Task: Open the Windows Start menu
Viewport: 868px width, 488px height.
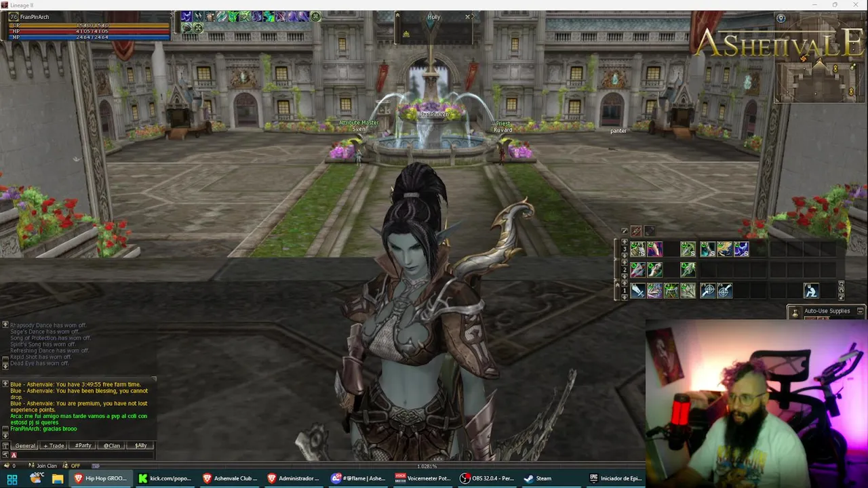Action: (x=12, y=479)
